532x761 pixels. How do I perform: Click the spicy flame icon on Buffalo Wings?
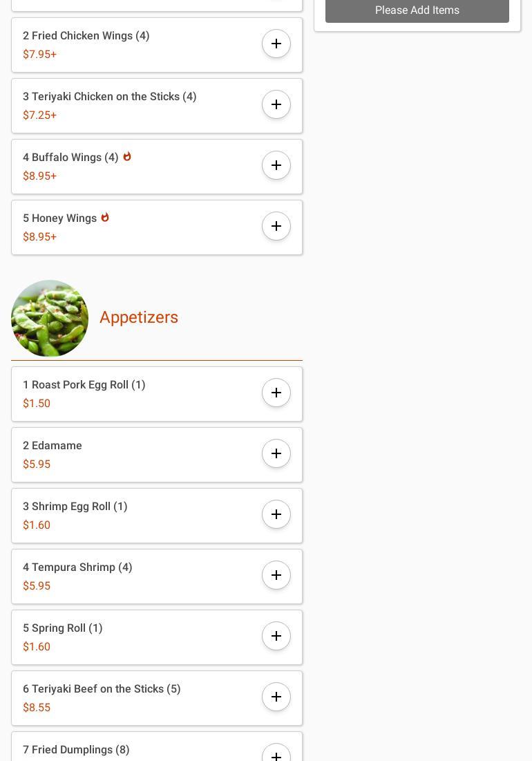pos(127,157)
